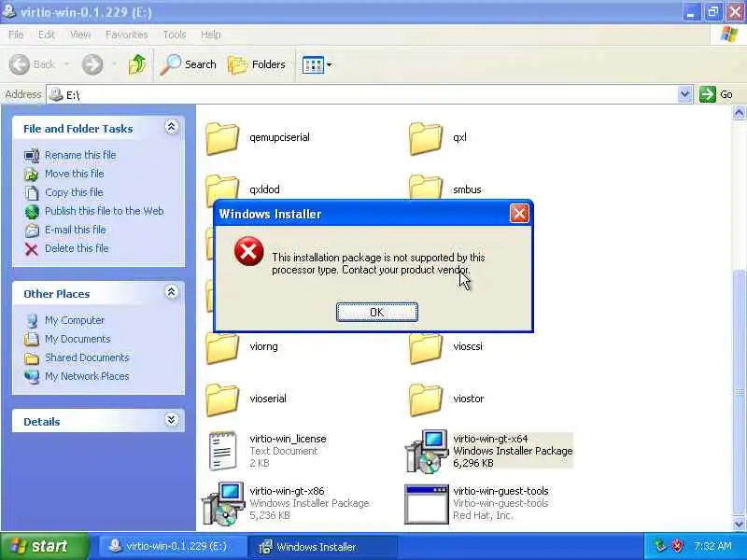Select the vioserial folder icon
Viewport: 747px width, 560px height.
tap(222, 399)
